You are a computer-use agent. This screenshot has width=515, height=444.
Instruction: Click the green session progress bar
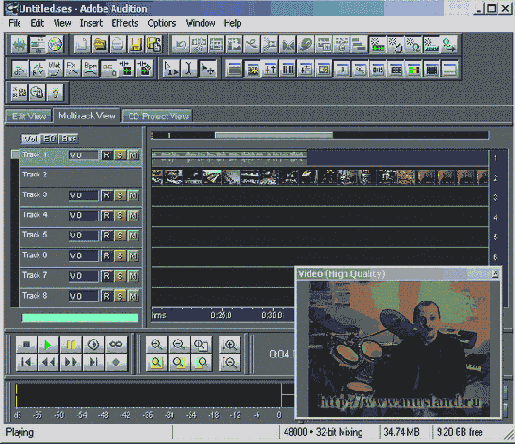[80, 318]
